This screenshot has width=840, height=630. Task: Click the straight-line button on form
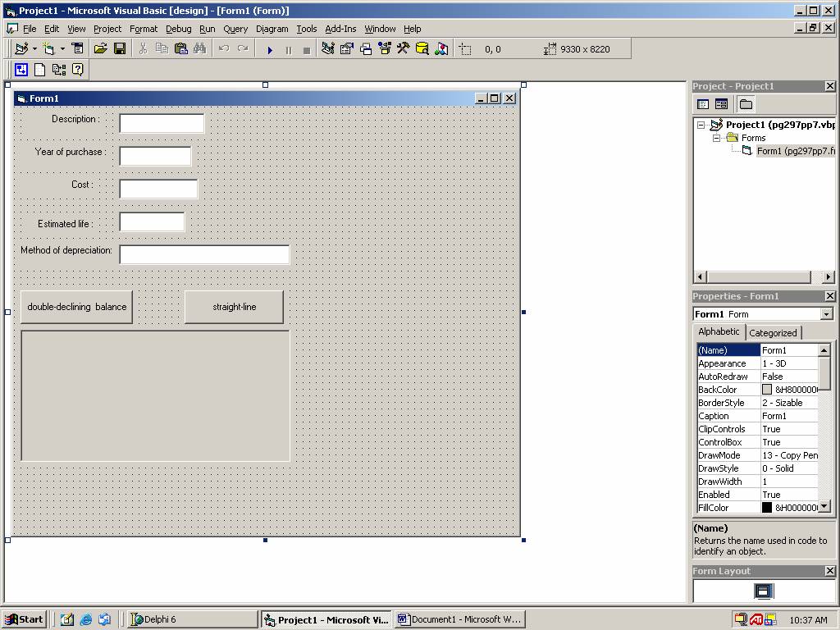click(234, 307)
